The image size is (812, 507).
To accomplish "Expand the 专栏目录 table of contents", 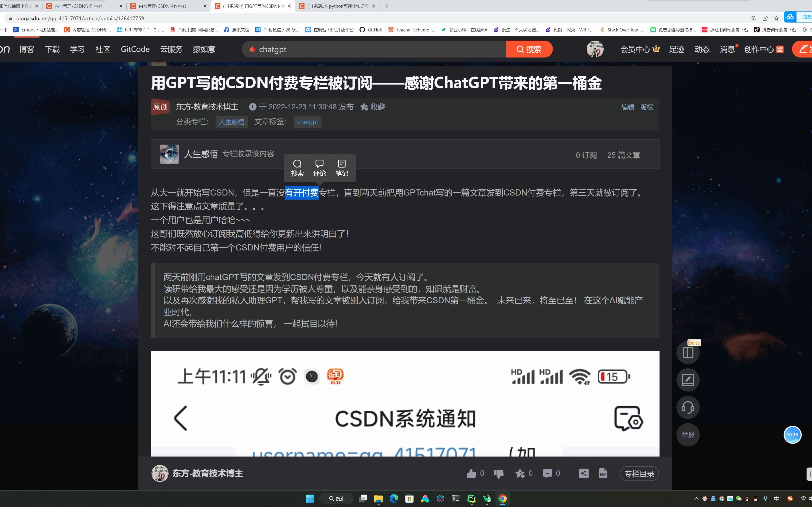I will (x=640, y=473).
